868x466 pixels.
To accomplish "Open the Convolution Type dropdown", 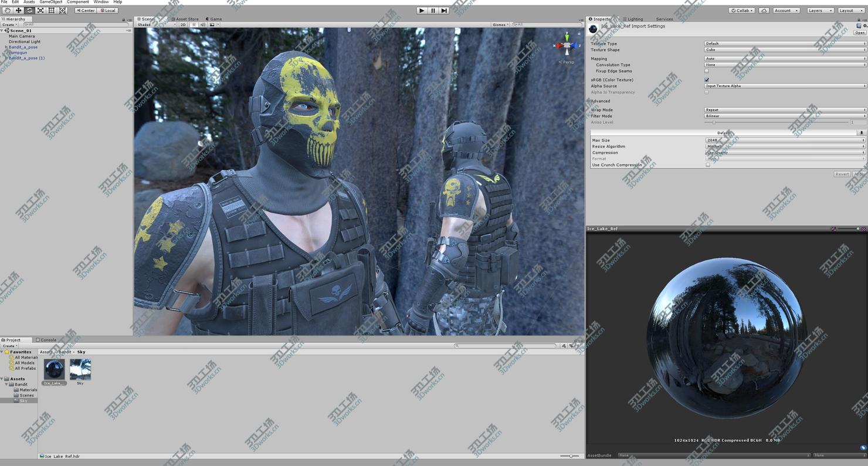I will (785, 65).
